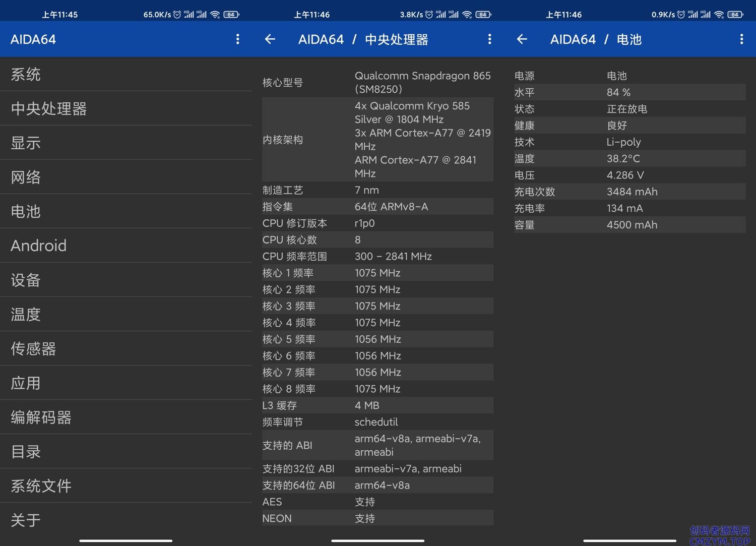This screenshot has height=546, width=756.
Task: Open 关于 at the list bottom
Action: [x=126, y=520]
